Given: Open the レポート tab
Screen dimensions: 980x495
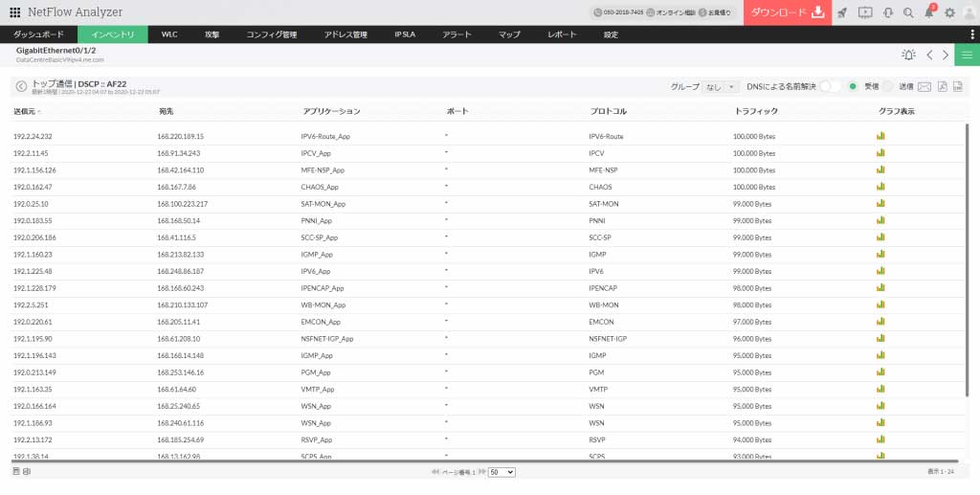Looking at the screenshot, I should [562, 34].
